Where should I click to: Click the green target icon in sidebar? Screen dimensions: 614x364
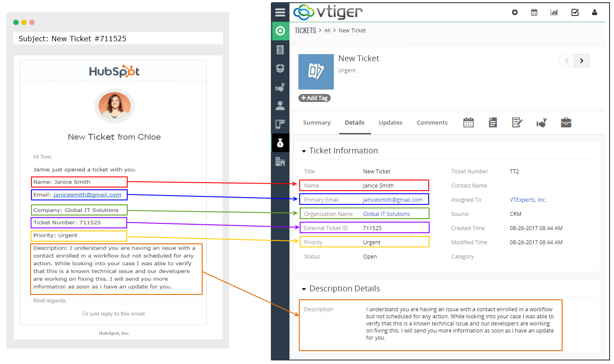pyautogui.click(x=280, y=31)
